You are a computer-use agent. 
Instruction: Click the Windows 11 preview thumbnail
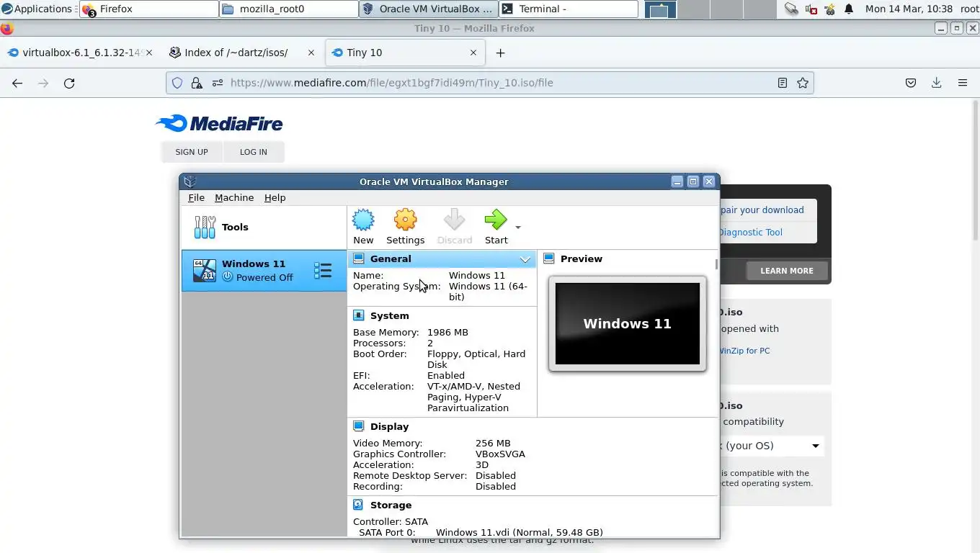(x=628, y=323)
